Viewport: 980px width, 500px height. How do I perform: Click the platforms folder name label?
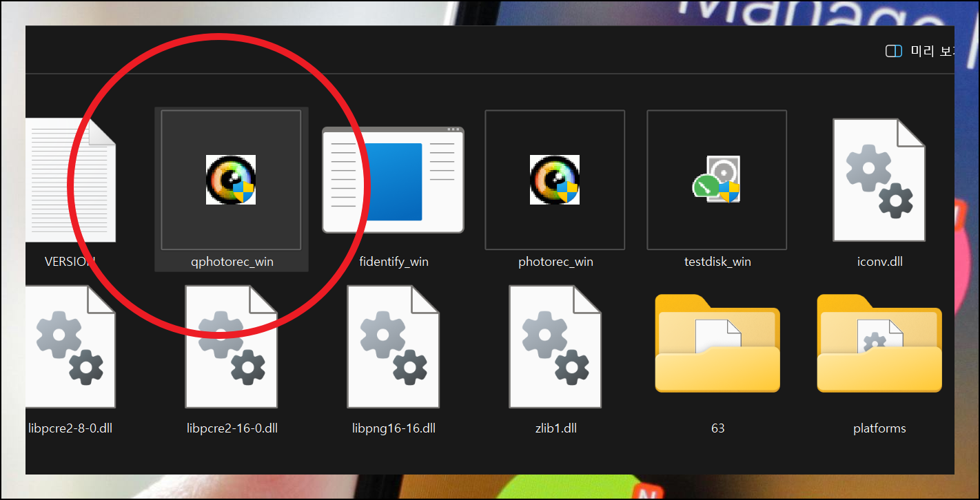(x=879, y=428)
